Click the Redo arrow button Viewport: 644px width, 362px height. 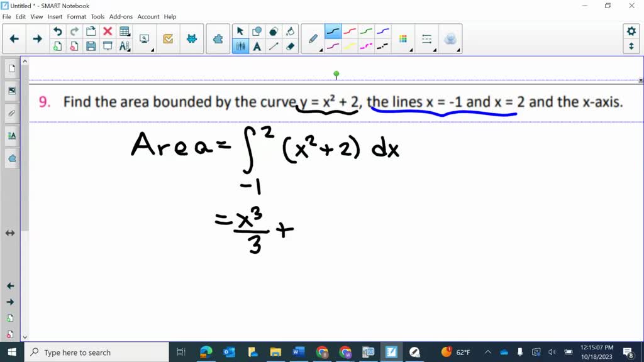coord(74,31)
